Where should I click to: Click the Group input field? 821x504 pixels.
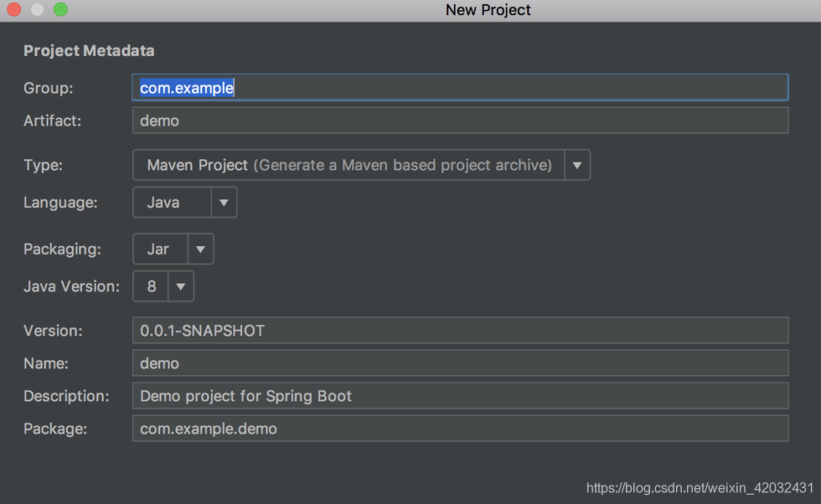pos(459,88)
